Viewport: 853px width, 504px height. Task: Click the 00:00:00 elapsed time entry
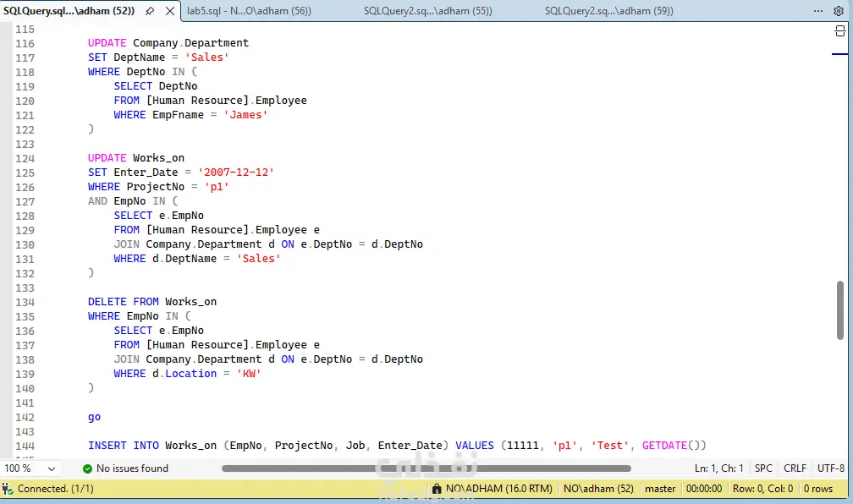704,489
